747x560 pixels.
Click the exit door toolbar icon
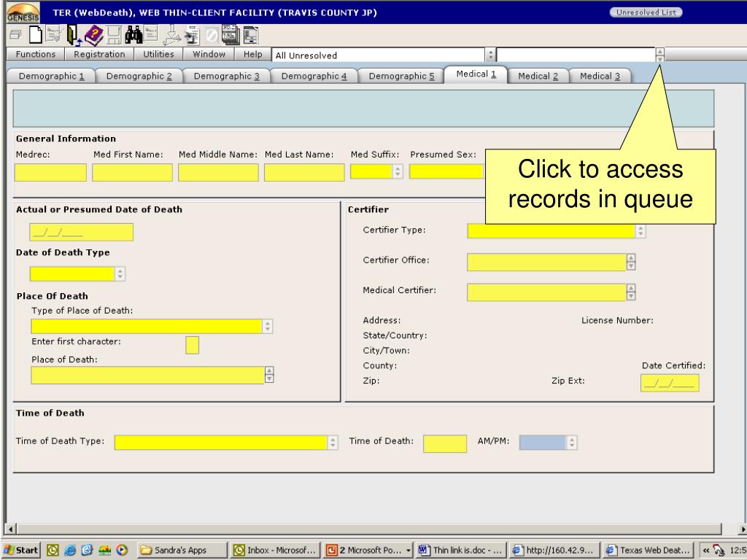point(74,35)
